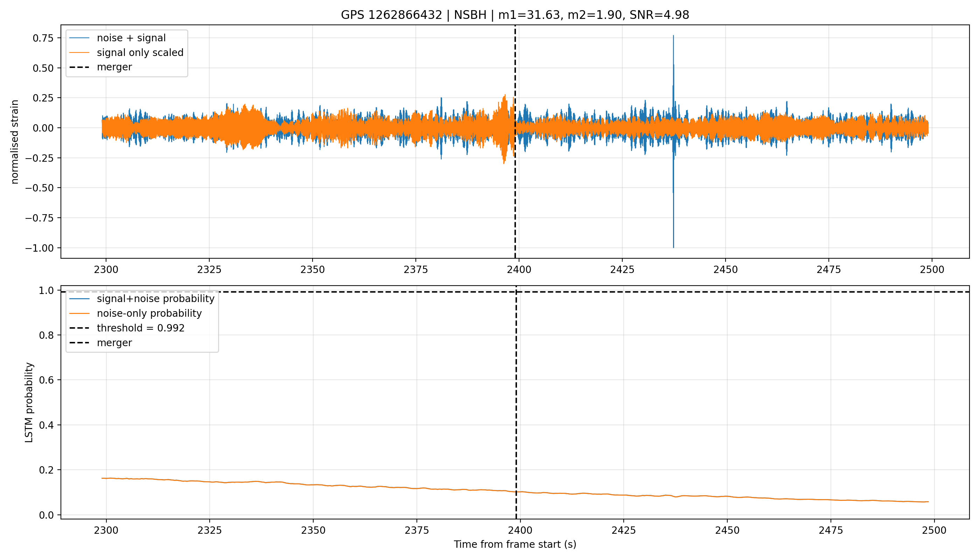
Task: Click the large blue glitch spike
Action: [673, 141]
